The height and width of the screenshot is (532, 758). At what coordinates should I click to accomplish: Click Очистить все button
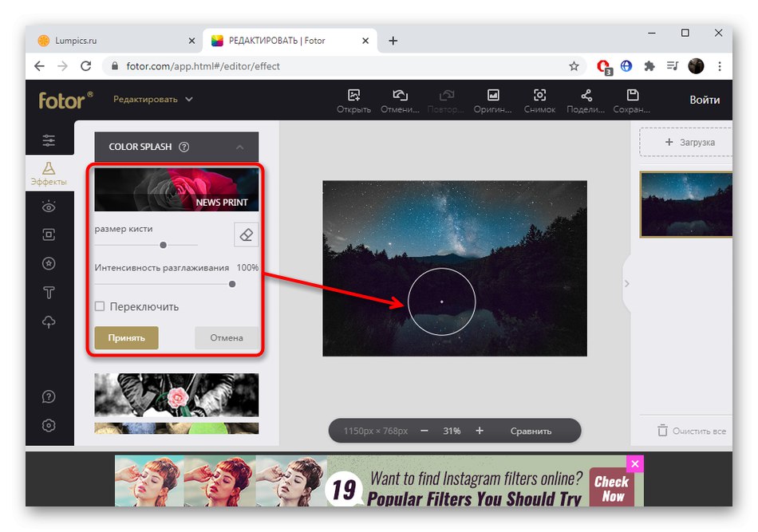click(692, 431)
